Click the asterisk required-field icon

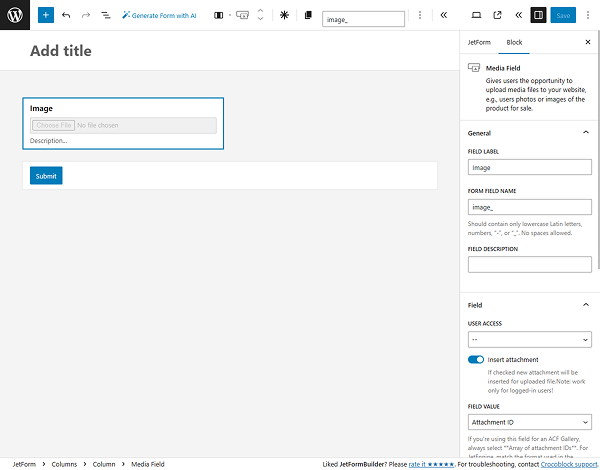[284, 15]
